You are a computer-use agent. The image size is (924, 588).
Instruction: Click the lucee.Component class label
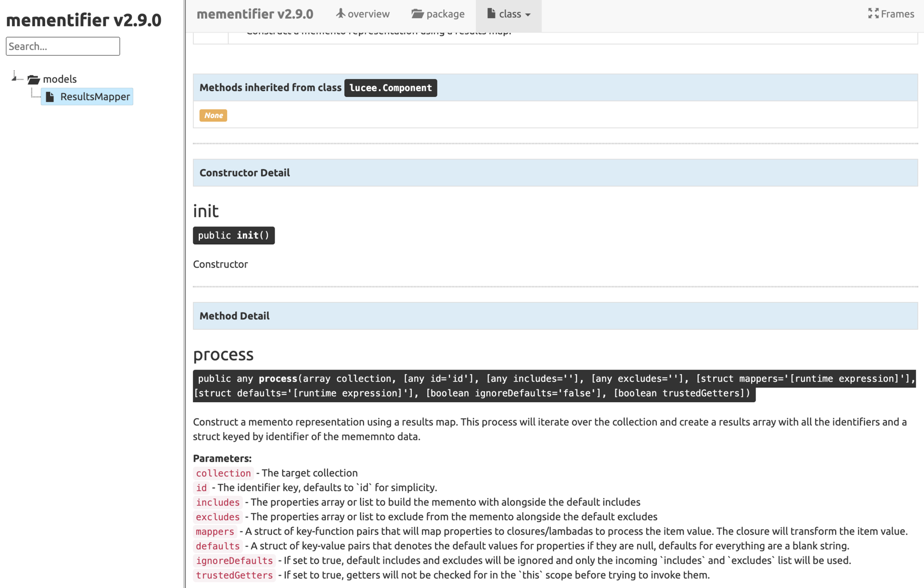tap(390, 88)
